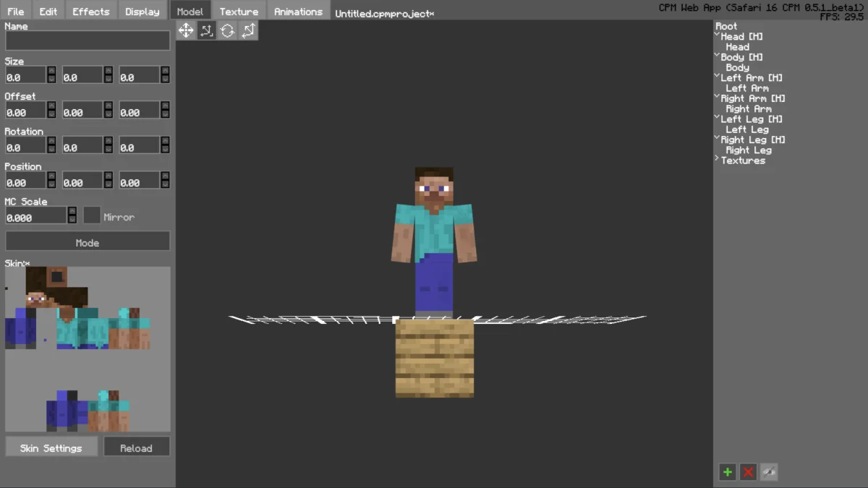Click the Rotation Z value field

pyautogui.click(x=140, y=145)
